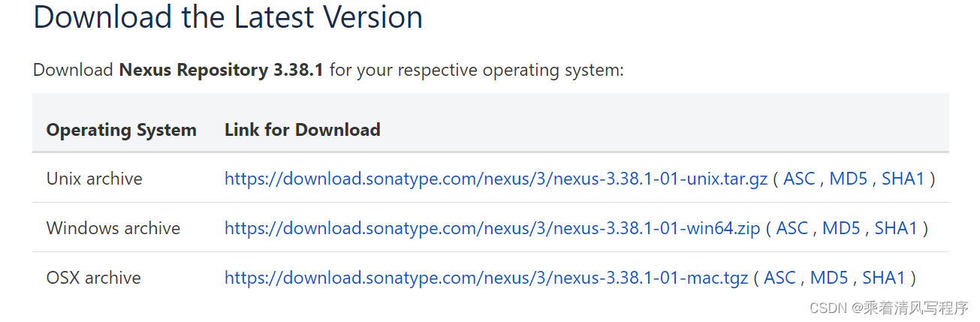980x322 pixels.
Task: Select the OSX archive row label
Action: pyautogui.click(x=94, y=278)
